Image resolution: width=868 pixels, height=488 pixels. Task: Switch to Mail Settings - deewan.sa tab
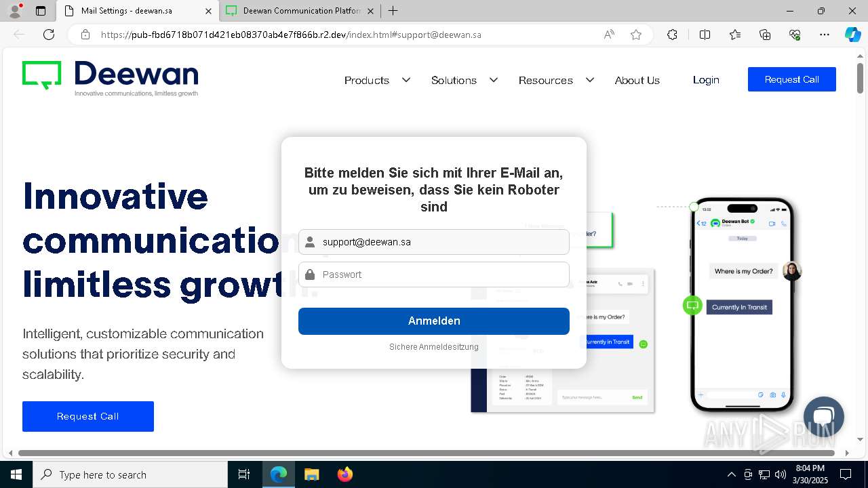point(138,11)
